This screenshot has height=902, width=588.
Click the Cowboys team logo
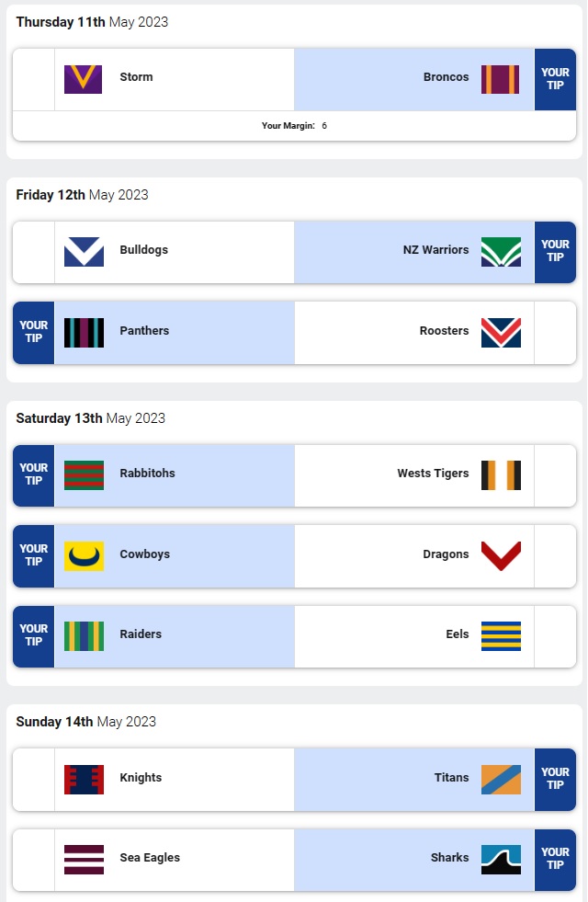84,556
